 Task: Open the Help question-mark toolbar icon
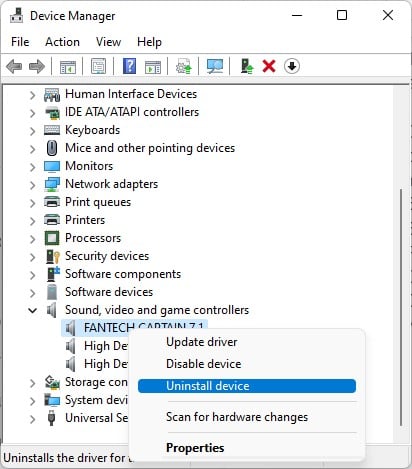click(129, 66)
